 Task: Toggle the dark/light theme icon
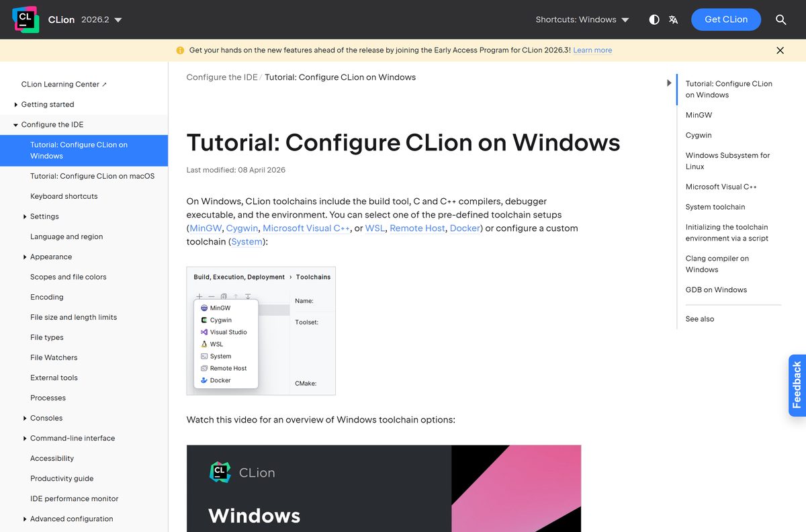[x=654, y=19]
